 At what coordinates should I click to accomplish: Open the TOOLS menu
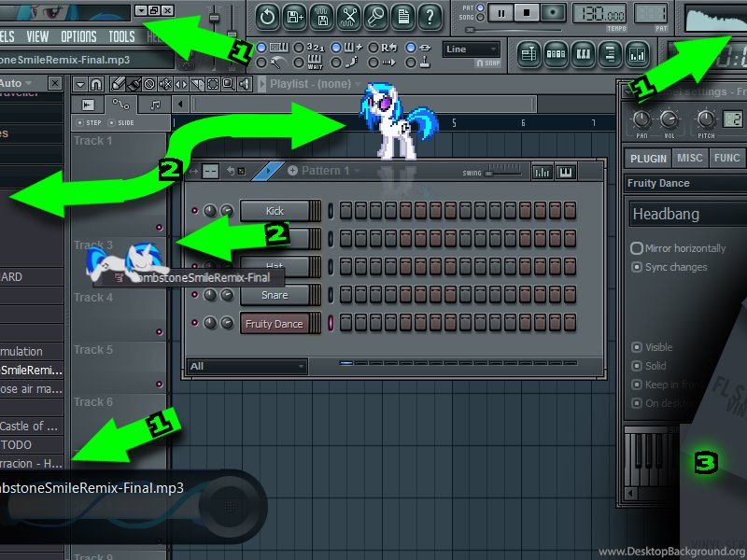pyautogui.click(x=121, y=36)
